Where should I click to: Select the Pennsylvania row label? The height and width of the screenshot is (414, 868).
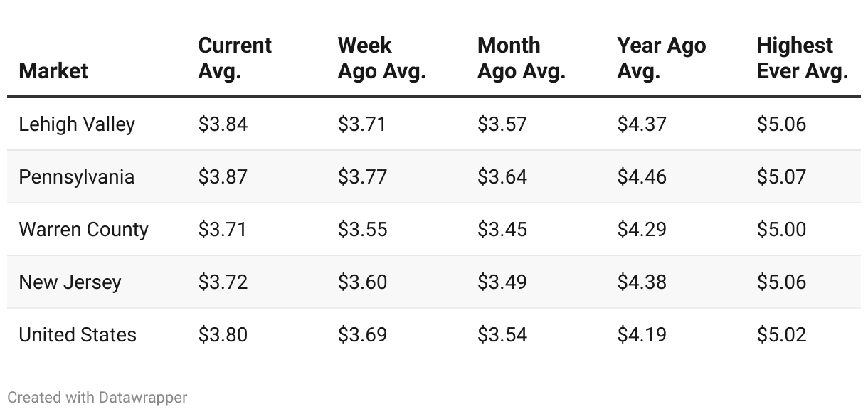(x=76, y=177)
